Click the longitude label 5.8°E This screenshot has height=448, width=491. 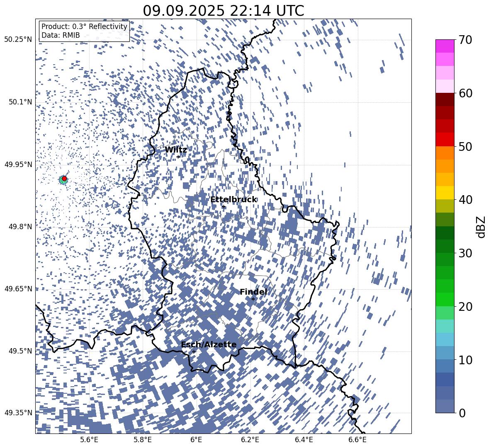[x=143, y=440]
